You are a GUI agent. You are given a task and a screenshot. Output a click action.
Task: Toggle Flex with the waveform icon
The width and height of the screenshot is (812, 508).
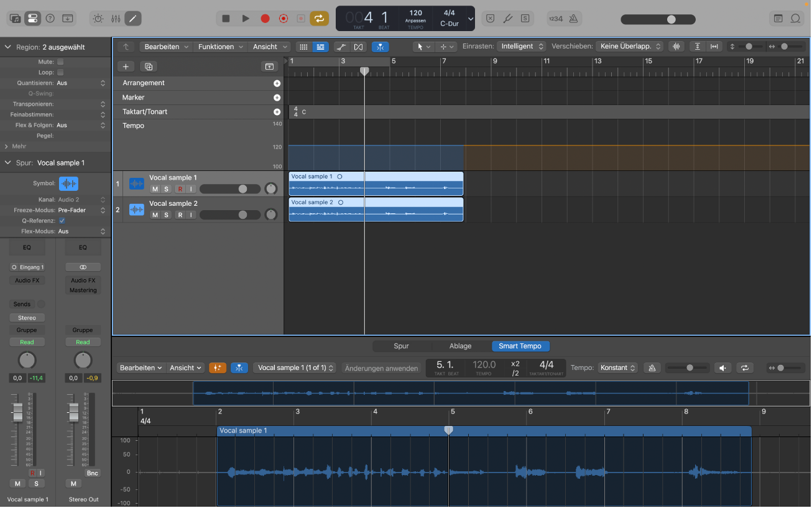[676, 46]
